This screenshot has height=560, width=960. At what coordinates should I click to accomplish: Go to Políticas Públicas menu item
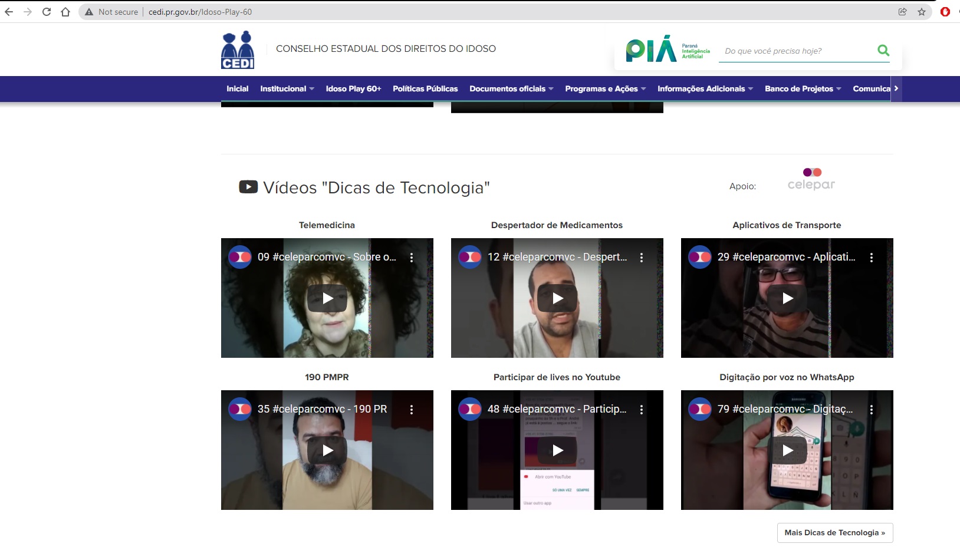425,89
